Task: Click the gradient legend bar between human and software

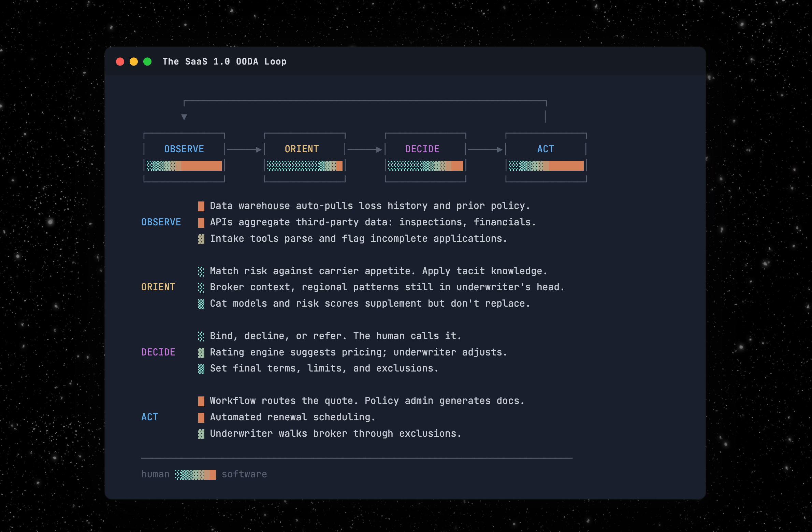Action: [x=195, y=475]
